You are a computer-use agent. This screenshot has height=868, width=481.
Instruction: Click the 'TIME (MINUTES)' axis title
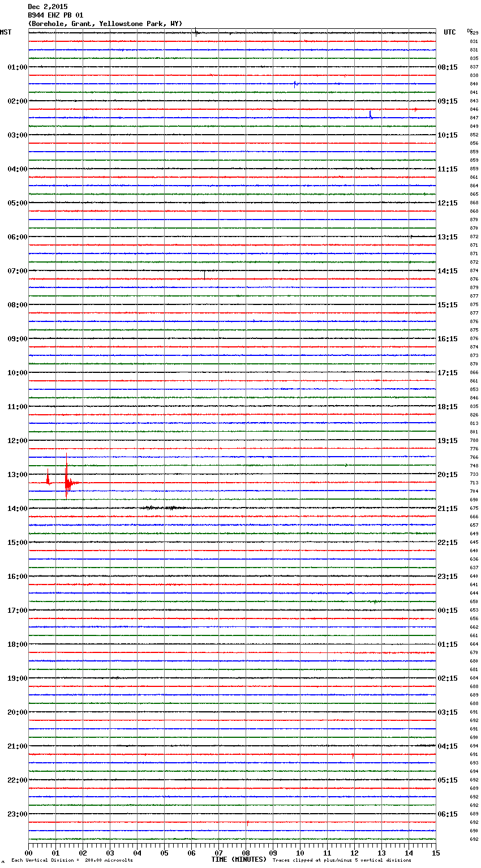[x=239, y=860]
